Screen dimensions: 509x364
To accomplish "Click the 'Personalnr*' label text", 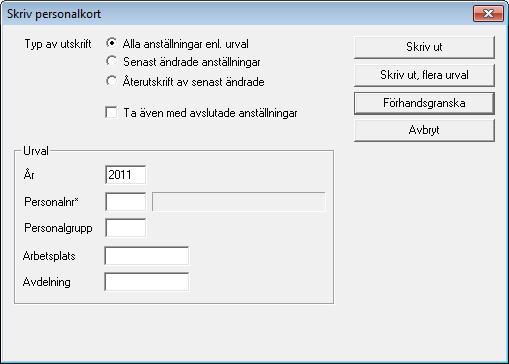I will pos(51,202).
